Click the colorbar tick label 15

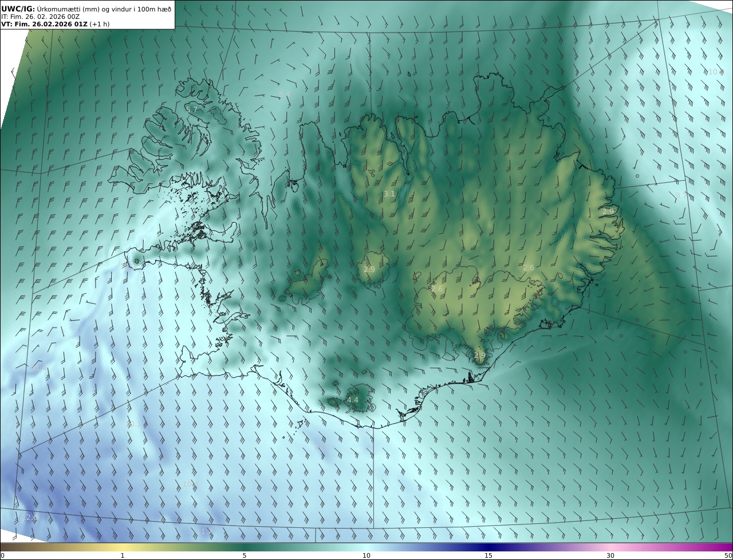click(488, 555)
